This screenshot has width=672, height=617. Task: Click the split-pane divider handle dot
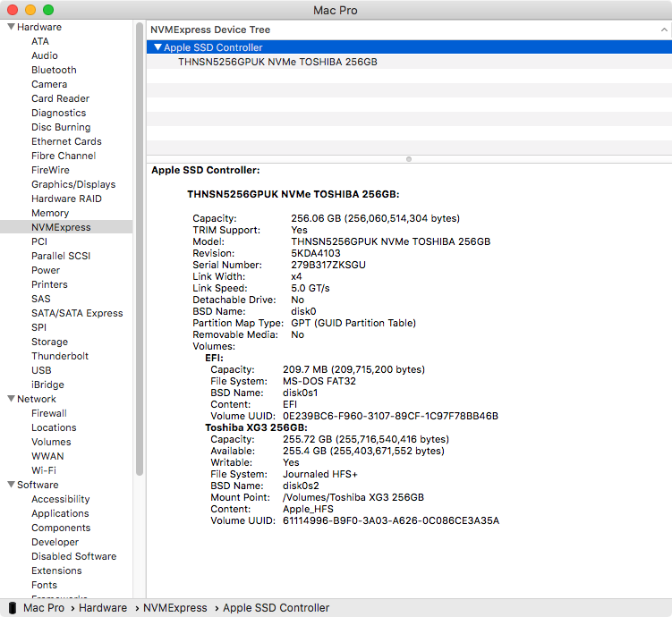click(x=409, y=159)
